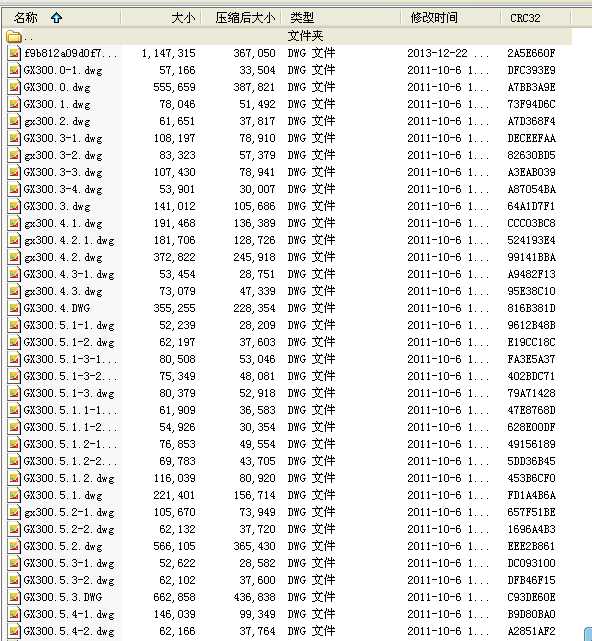The width and height of the screenshot is (592, 641).
Task: Click the size value 662,858
Action: point(174,598)
